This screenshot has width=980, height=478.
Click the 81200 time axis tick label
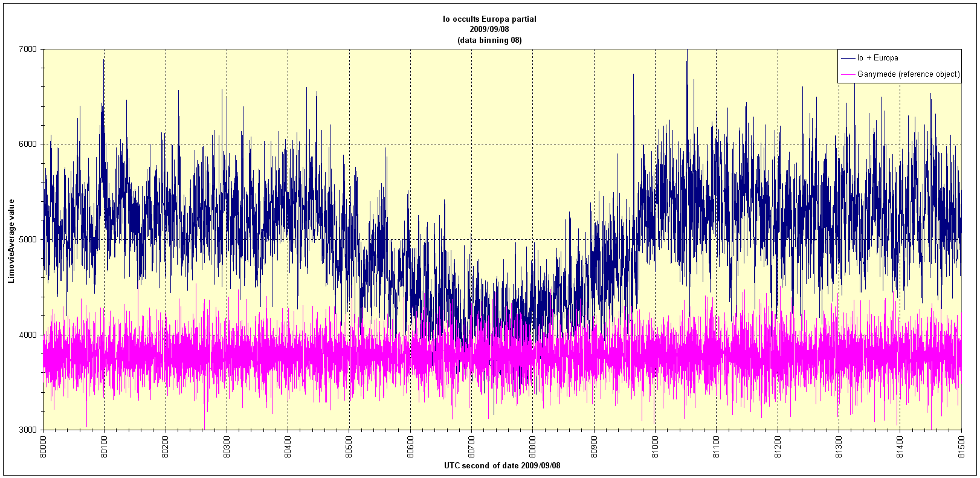(x=778, y=446)
